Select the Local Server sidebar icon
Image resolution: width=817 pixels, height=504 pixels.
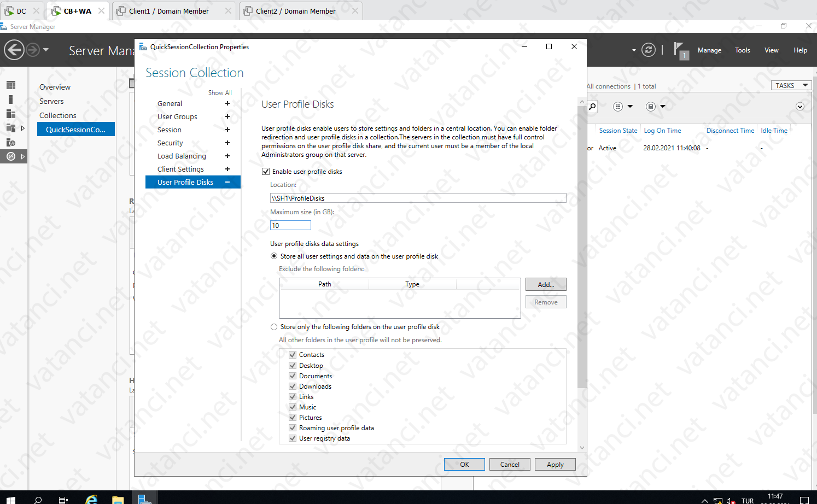(12, 99)
